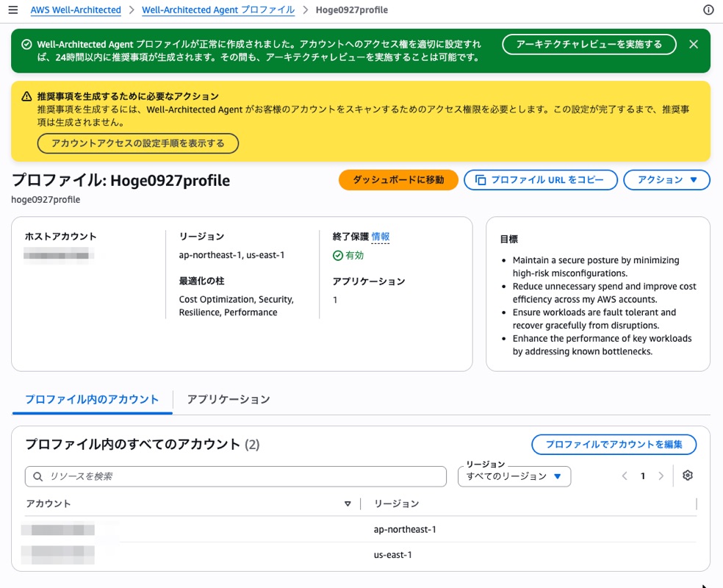Go to previous page of accounts
Image resolution: width=723 pixels, height=588 pixels.
click(625, 476)
